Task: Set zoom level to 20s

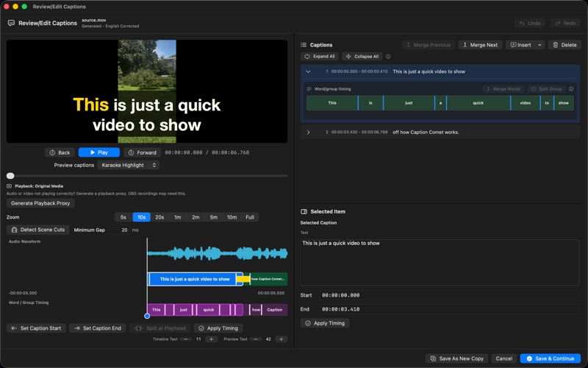Action: 159,217
